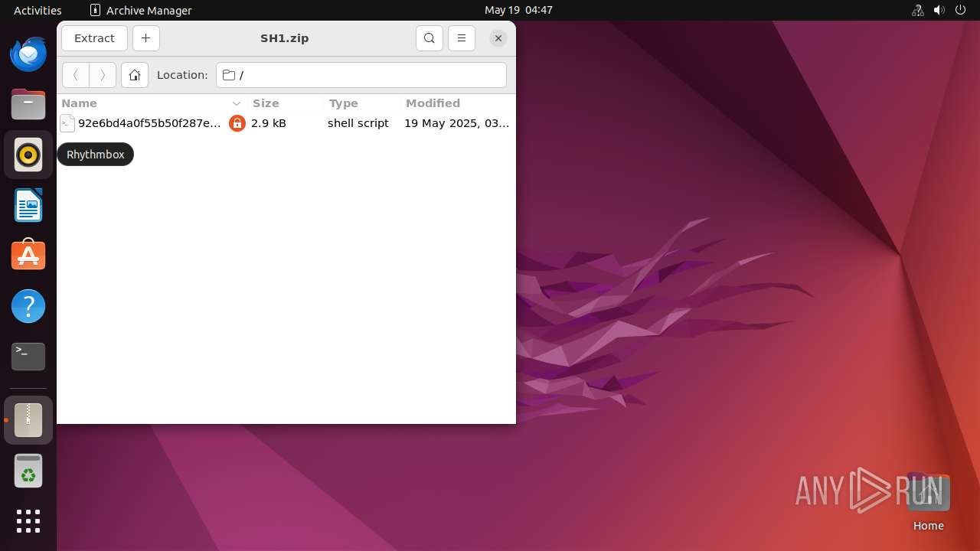Open the clock and calendar menu
The height and width of the screenshot is (551, 980).
click(518, 10)
